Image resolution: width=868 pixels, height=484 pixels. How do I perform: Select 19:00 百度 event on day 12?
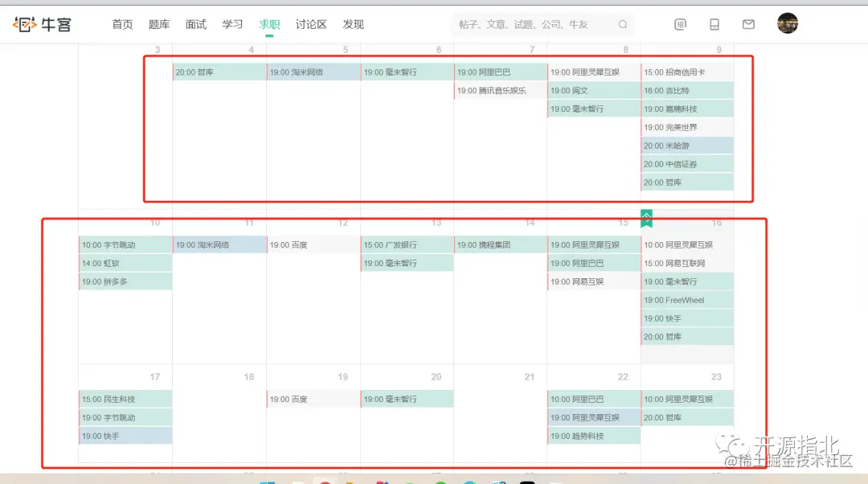pos(313,244)
